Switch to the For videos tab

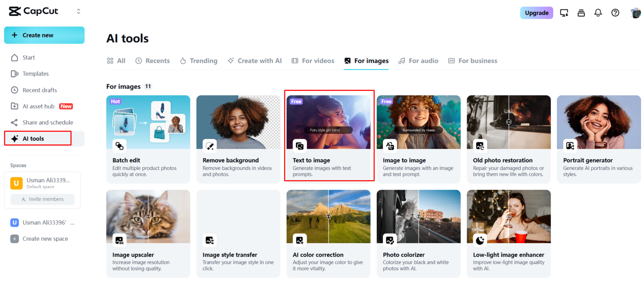coord(313,61)
